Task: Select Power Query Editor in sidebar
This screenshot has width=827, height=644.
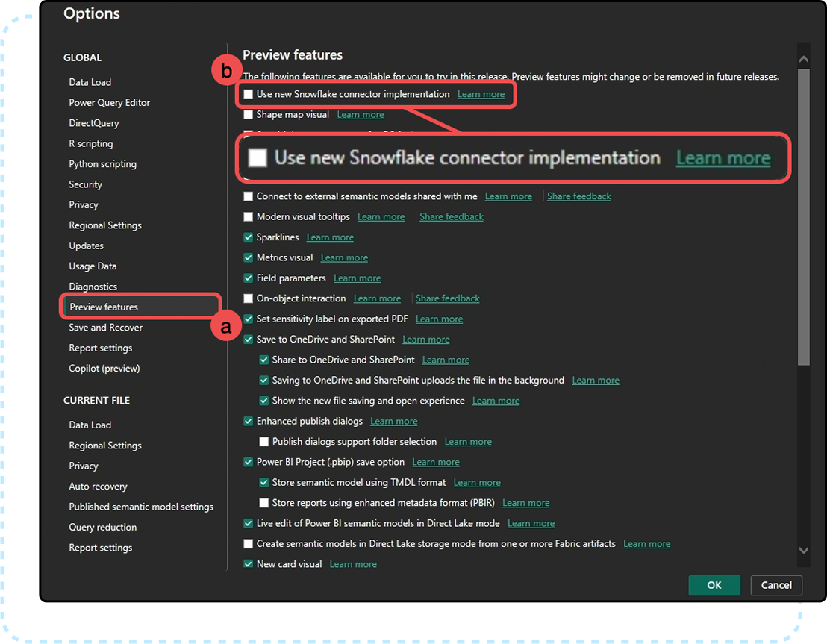Action: 109,103
